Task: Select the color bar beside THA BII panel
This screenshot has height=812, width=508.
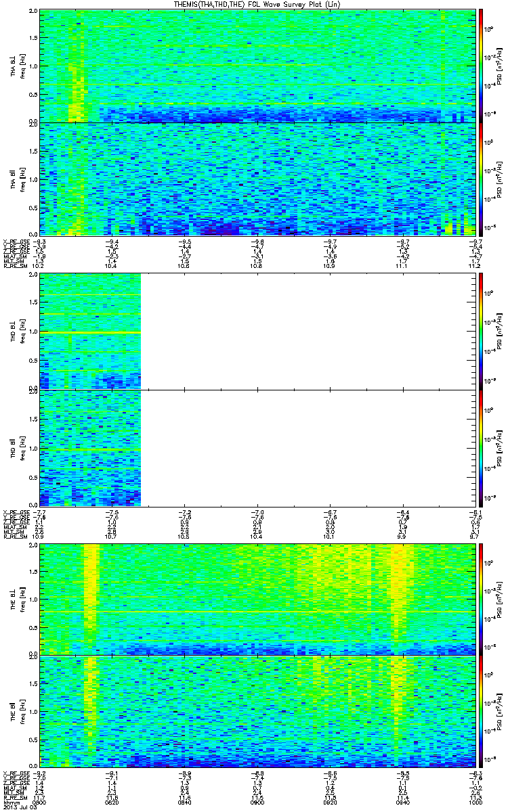Action: click(482, 179)
